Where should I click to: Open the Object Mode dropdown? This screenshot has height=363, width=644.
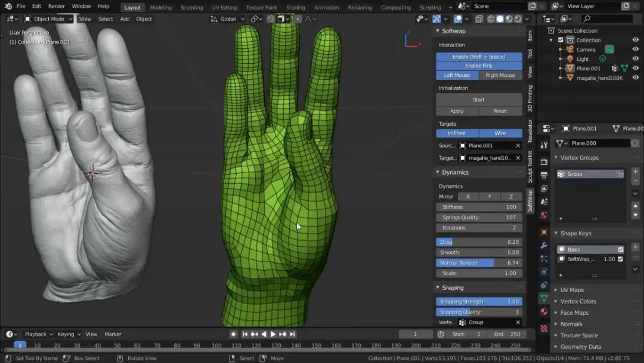click(x=48, y=19)
